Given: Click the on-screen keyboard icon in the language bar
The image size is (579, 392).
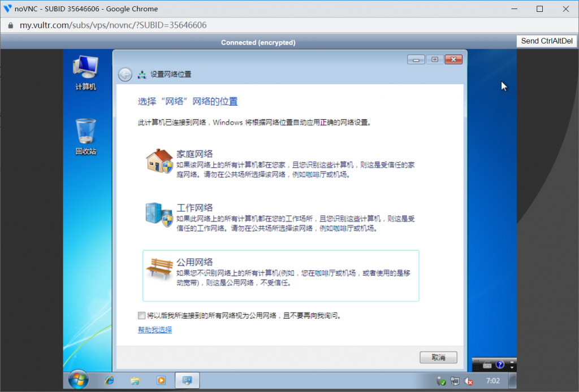Looking at the screenshot, I should coord(487,365).
